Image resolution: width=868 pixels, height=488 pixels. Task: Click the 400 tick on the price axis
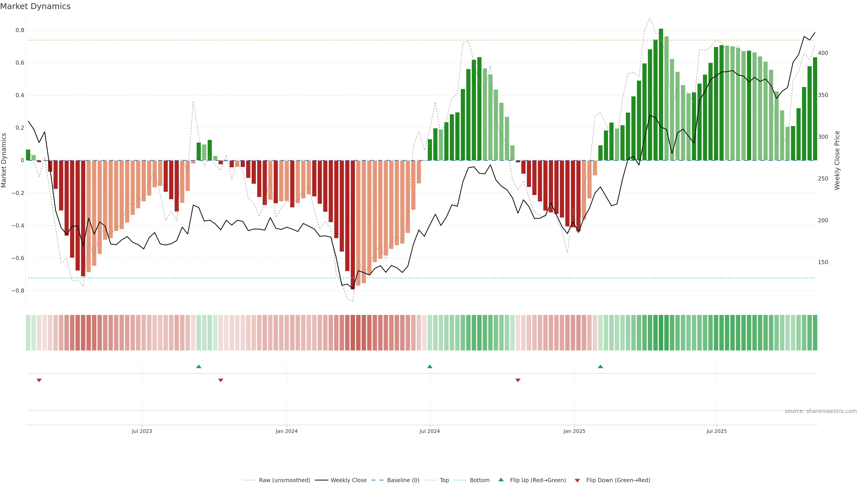point(823,53)
